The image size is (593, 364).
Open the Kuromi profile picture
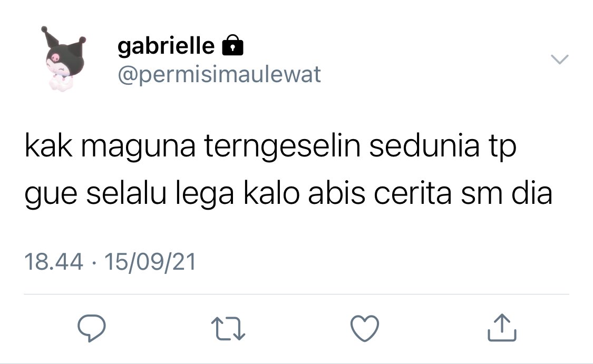pyautogui.click(x=64, y=58)
